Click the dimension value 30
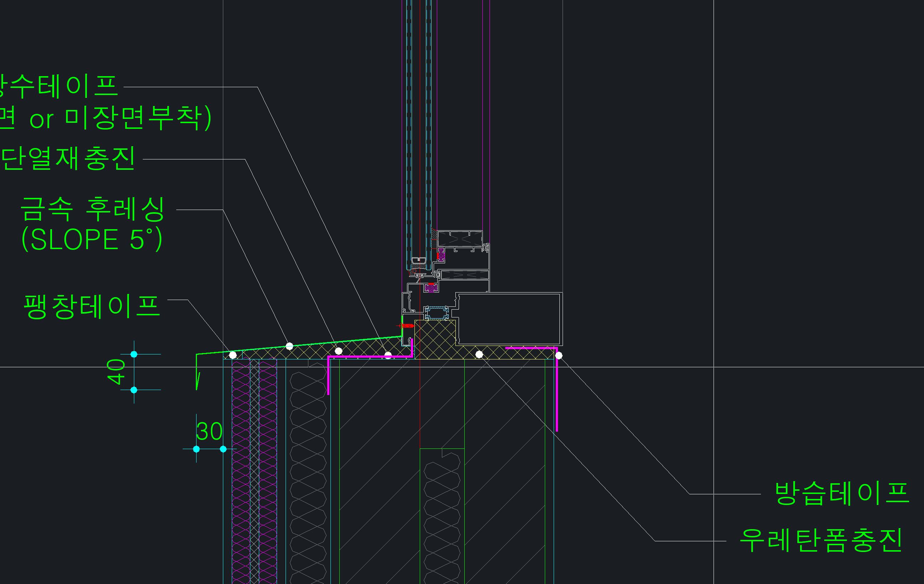 coord(209,432)
